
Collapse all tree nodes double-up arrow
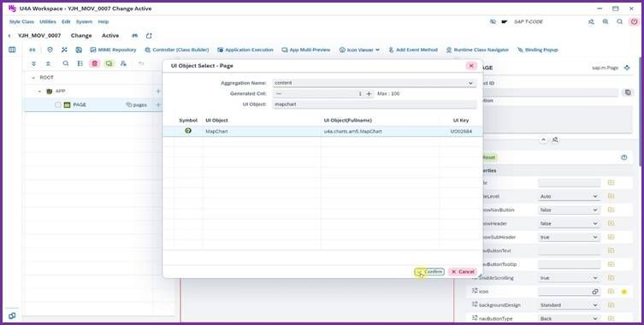tap(48, 63)
